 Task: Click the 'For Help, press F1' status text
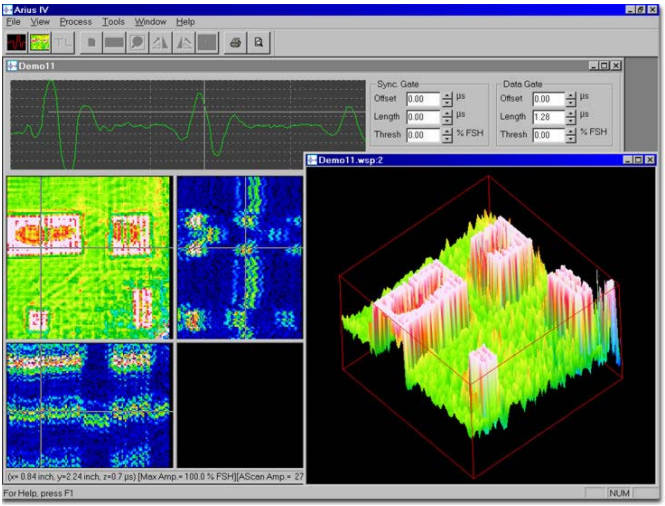tap(39, 493)
